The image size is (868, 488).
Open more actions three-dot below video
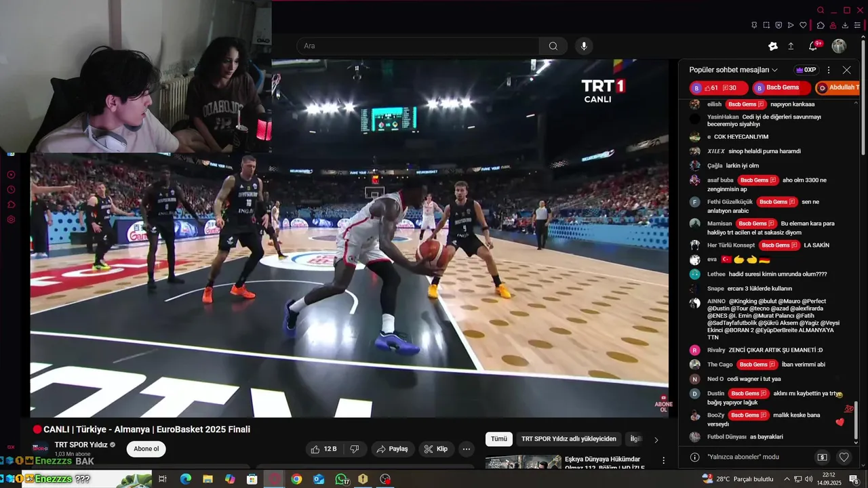click(466, 449)
